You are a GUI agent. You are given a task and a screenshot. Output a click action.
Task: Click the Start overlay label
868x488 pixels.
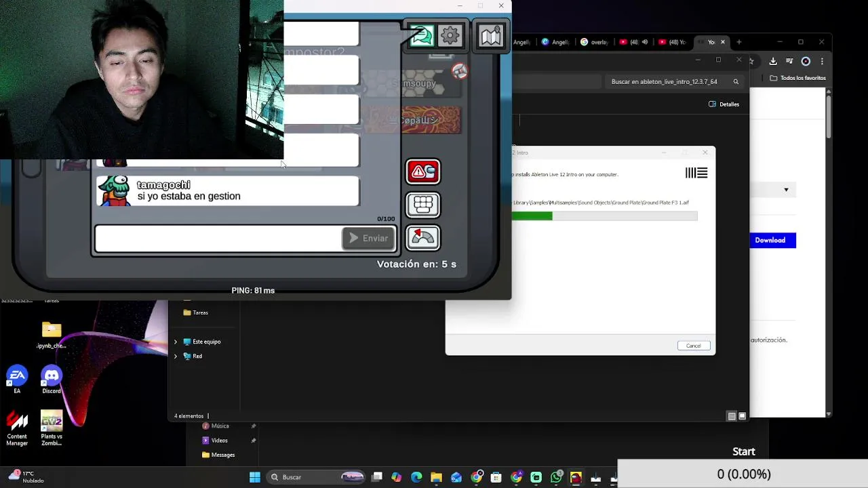point(744,451)
